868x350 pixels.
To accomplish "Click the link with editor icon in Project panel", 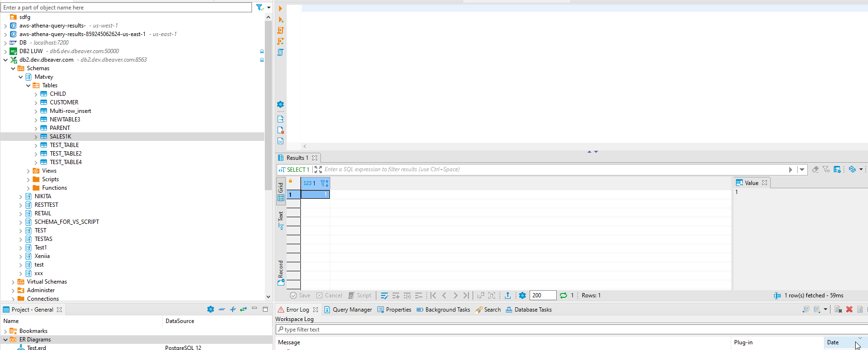I will [243, 309].
